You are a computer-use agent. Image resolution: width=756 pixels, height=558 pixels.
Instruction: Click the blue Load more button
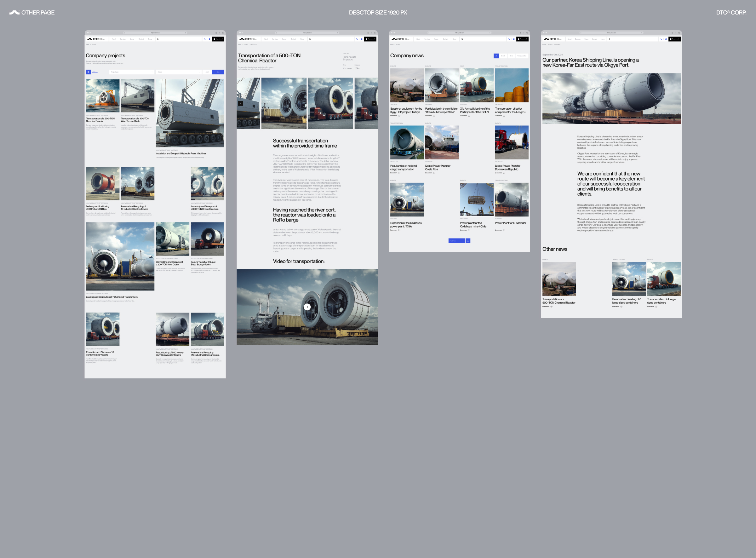pyautogui.click(x=456, y=241)
